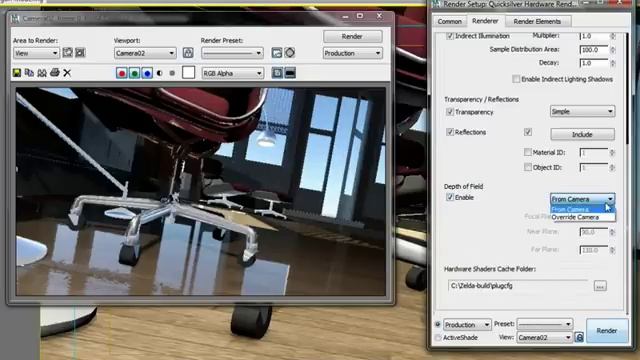Viewport: 640px width, 360px height.
Task: Print the rendered image
Action: [x=55, y=73]
